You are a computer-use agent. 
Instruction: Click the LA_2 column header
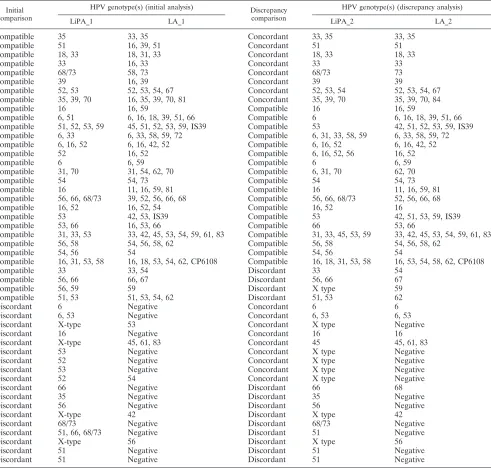(x=443, y=22)
